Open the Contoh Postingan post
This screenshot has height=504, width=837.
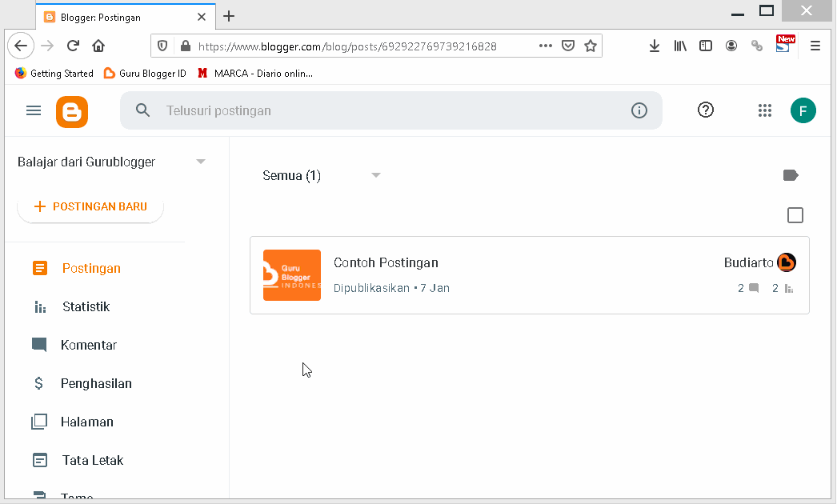tap(386, 262)
